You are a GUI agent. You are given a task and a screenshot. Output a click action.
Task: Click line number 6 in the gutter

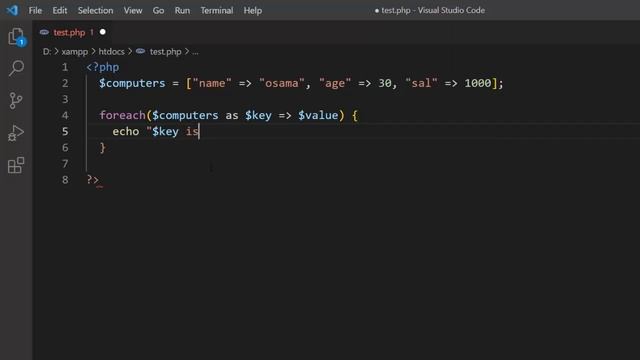65,147
